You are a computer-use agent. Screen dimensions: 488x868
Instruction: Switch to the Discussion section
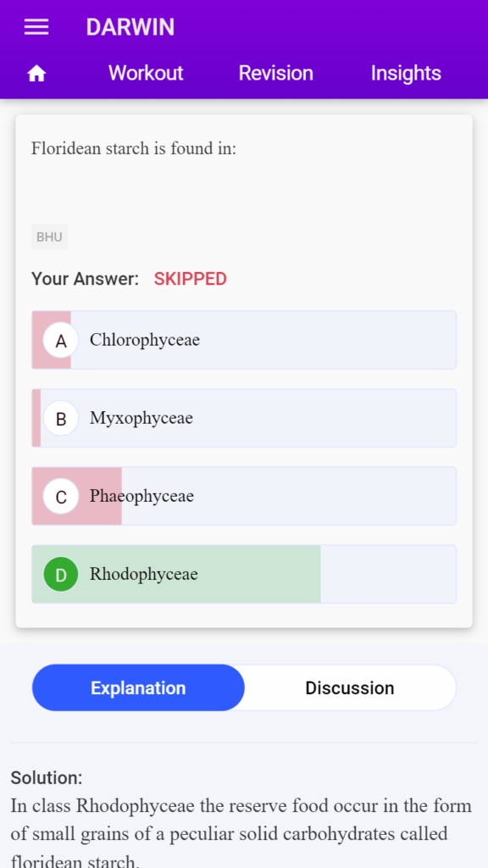(350, 687)
